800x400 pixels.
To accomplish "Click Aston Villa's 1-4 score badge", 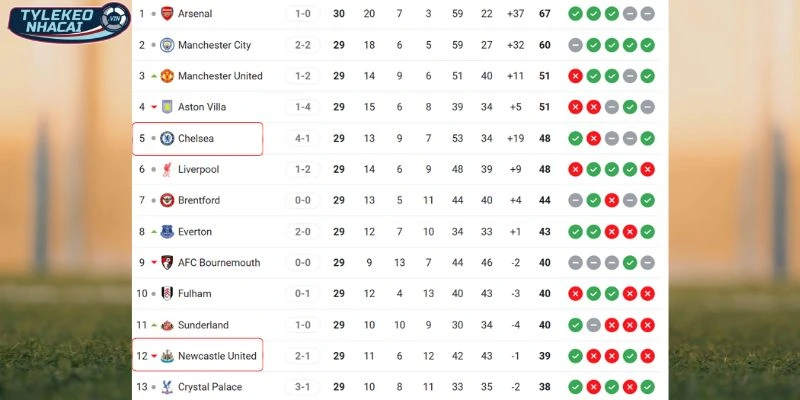I will 302,107.
